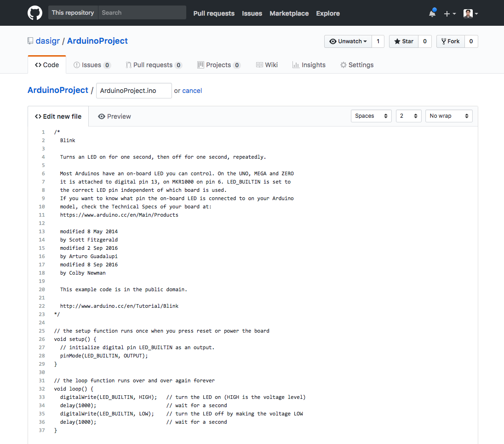504x444 pixels.
Task: Click the Insights graph icon
Action: [x=296, y=65]
